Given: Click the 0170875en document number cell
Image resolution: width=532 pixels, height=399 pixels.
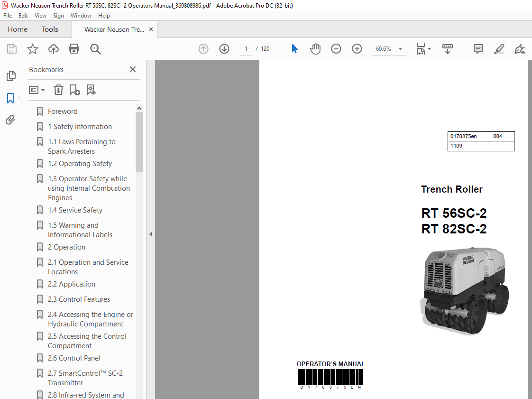Looking at the screenshot, I should [x=463, y=136].
